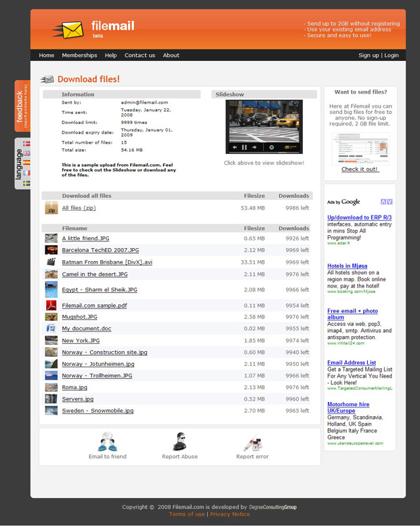Open thumbnail for Mugshot.JPG
This screenshot has height=526, width=420.
[51, 317]
